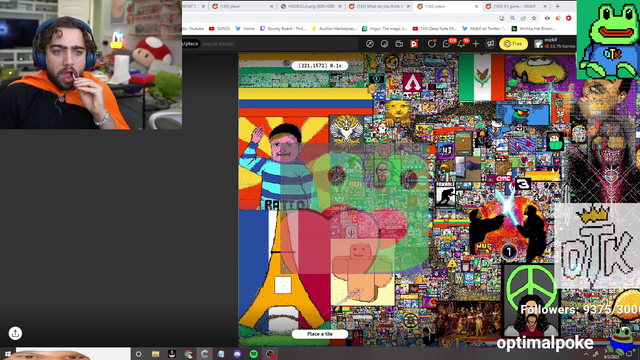The image size is (640, 360).
Task: Open Chrome from the taskbar
Action: 188,354
